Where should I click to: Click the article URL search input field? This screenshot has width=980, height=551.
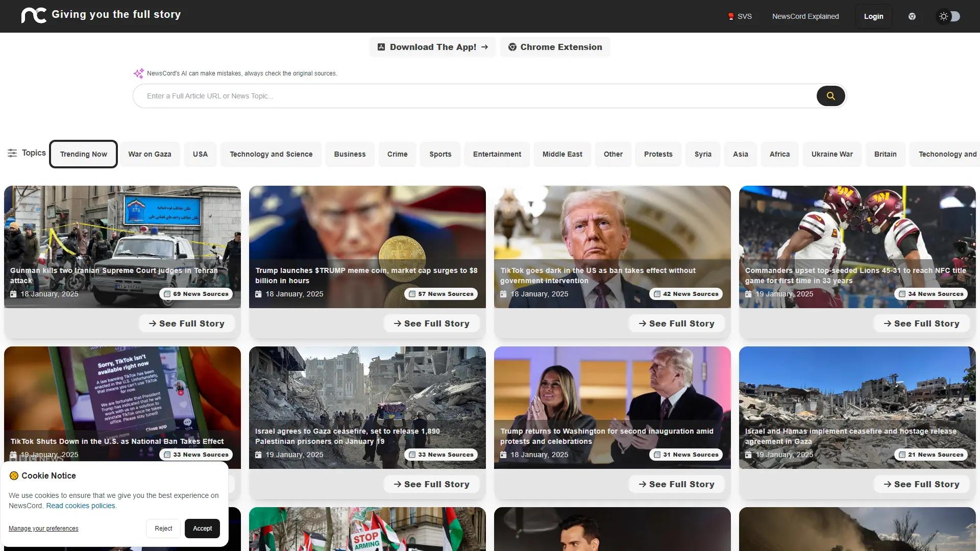459,96
